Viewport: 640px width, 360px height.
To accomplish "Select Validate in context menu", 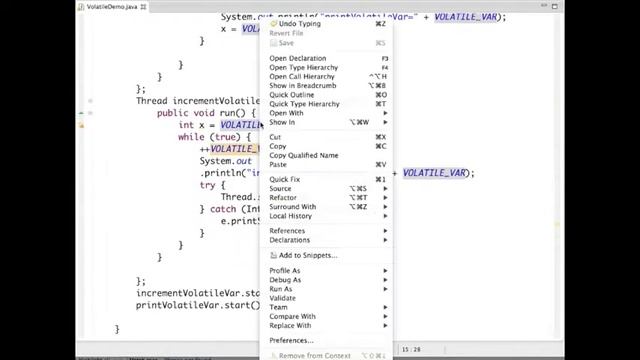I will tap(327, 298).
